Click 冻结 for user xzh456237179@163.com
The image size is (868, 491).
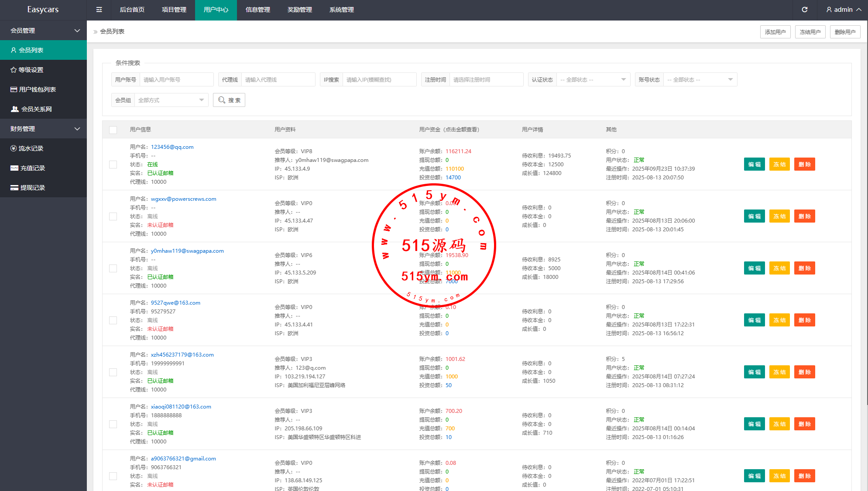pyautogui.click(x=779, y=372)
